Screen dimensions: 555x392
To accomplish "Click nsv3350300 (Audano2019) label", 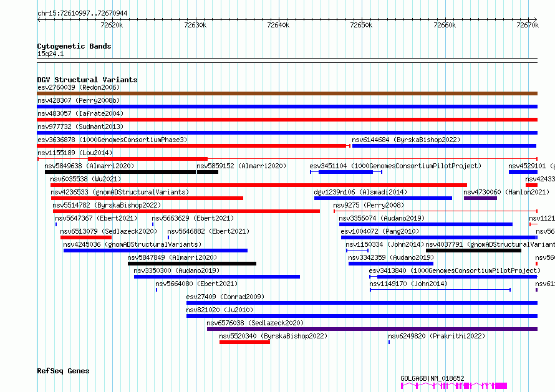I will tap(176, 270).
